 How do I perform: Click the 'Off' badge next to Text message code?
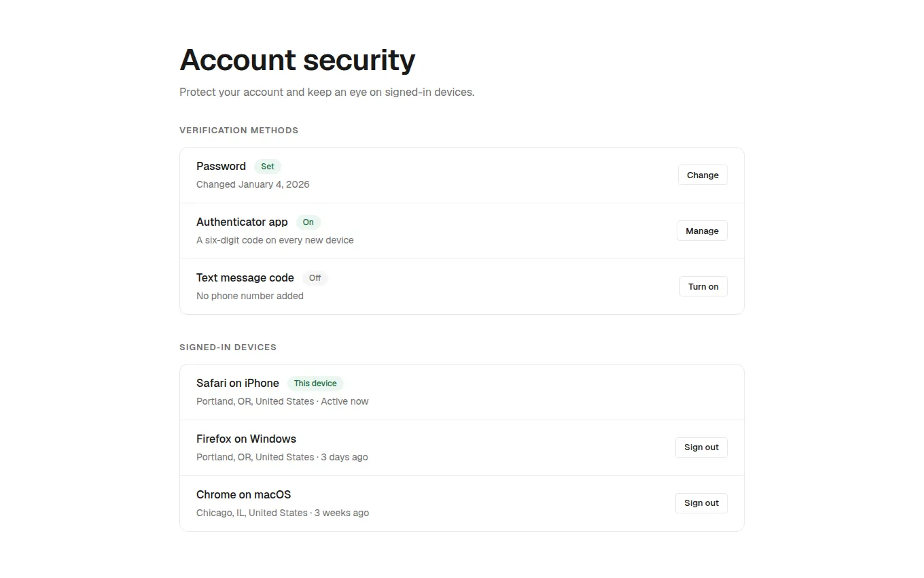(315, 278)
